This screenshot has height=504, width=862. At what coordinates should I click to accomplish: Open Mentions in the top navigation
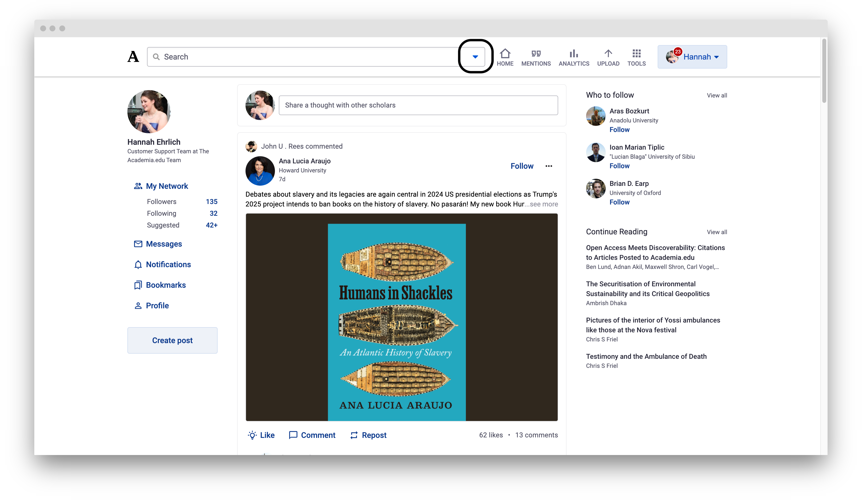(536, 58)
